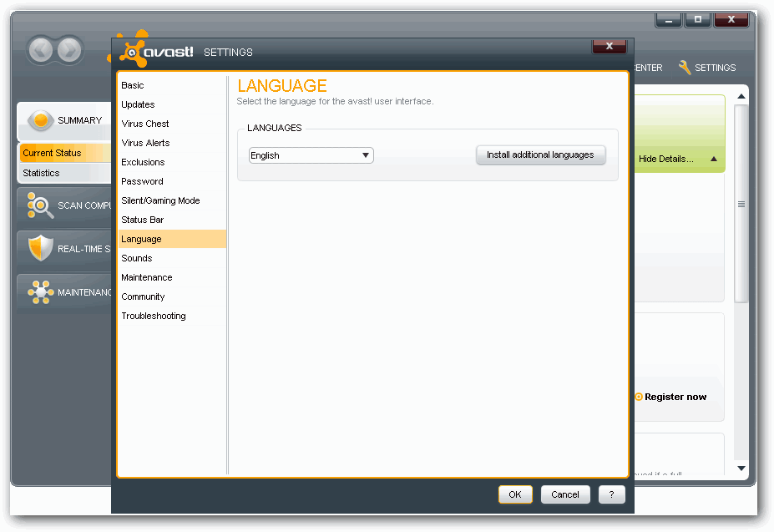The image size is (774, 532).
Task: Open Silent/Gaming Mode settings
Action: [171, 200]
